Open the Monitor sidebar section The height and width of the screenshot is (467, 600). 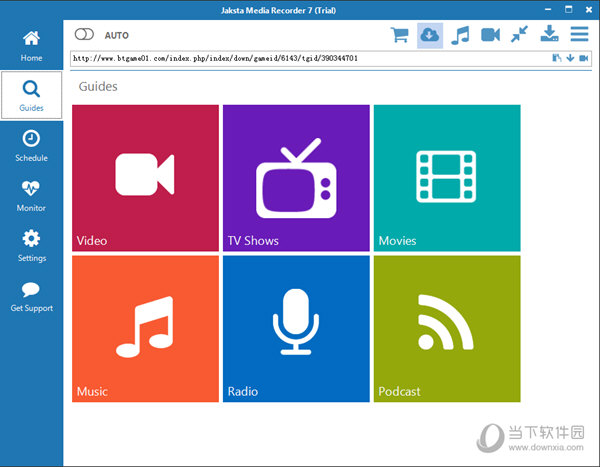[31, 196]
